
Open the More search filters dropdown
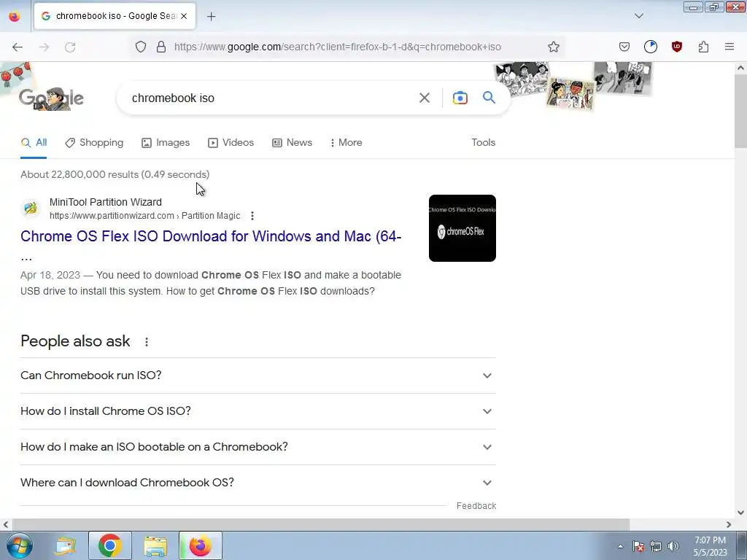tap(347, 142)
